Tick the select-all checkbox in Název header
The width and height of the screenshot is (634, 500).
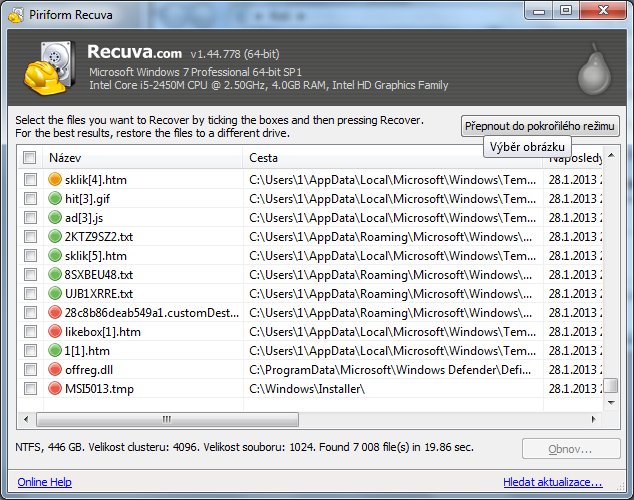coord(30,157)
